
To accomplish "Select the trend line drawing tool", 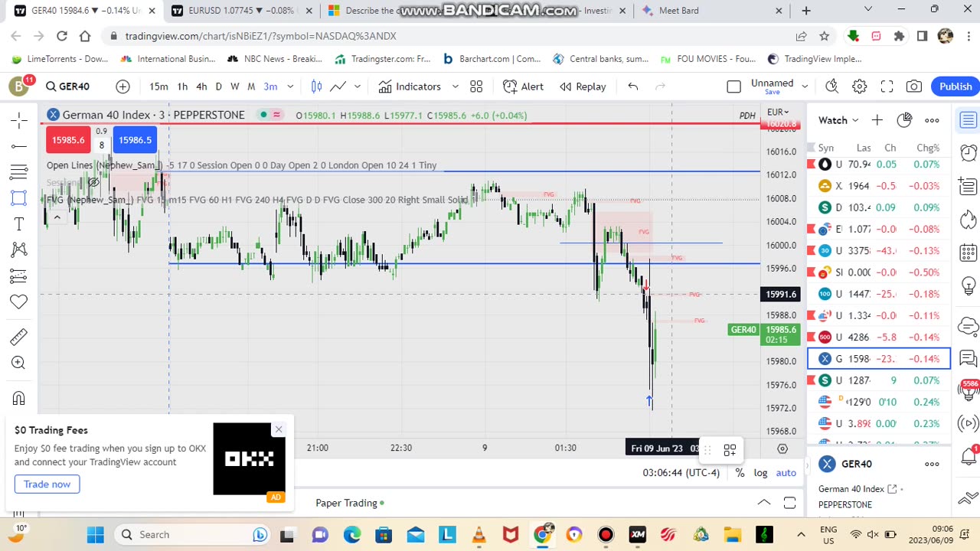I will point(19,146).
